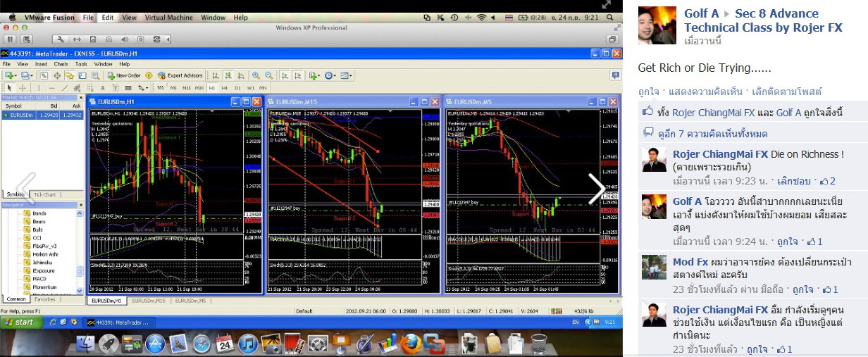Select the equidistant channel tool
Image resolution: width=868 pixels, height=357 pixels.
coord(77,88)
